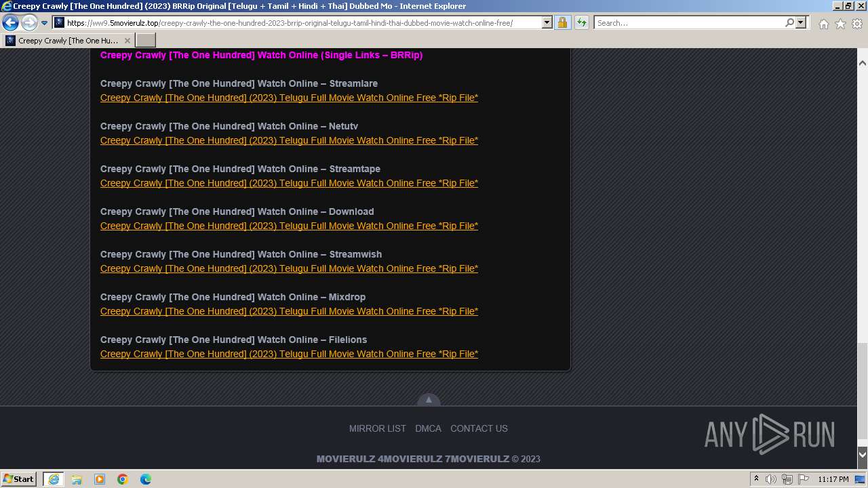Click the magnifier search icon
Image resolution: width=868 pixels, height=488 pixels.
(x=789, y=22)
